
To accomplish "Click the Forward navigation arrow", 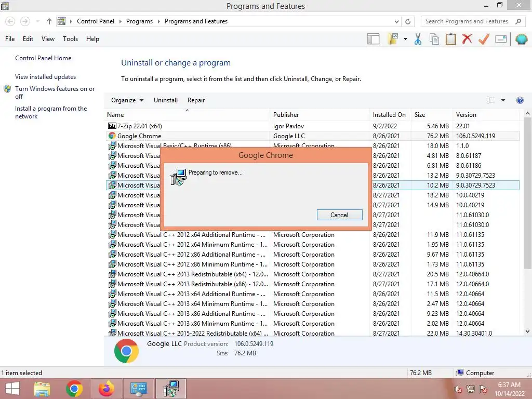I will tap(25, 21).
